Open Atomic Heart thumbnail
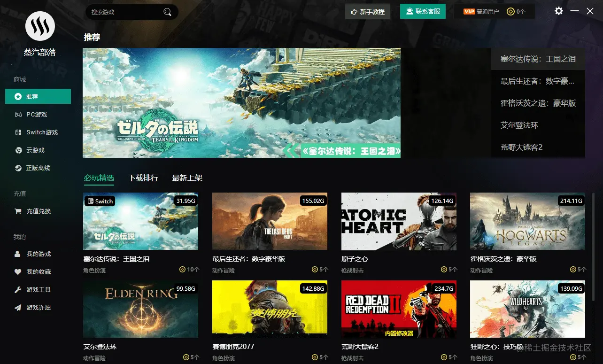The image size is (603, 364). 399,221
